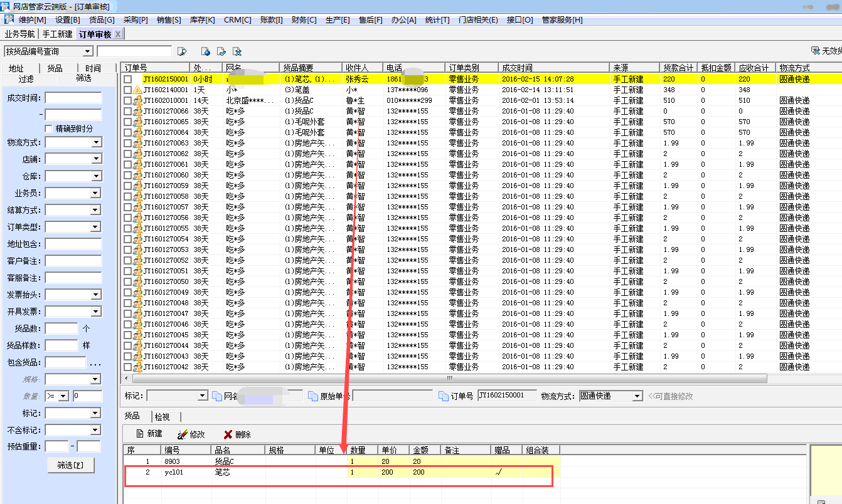Click 删除 button with red X
This screenshot has width=842, height=504.
pyautogui.click(x=237, y=434)
